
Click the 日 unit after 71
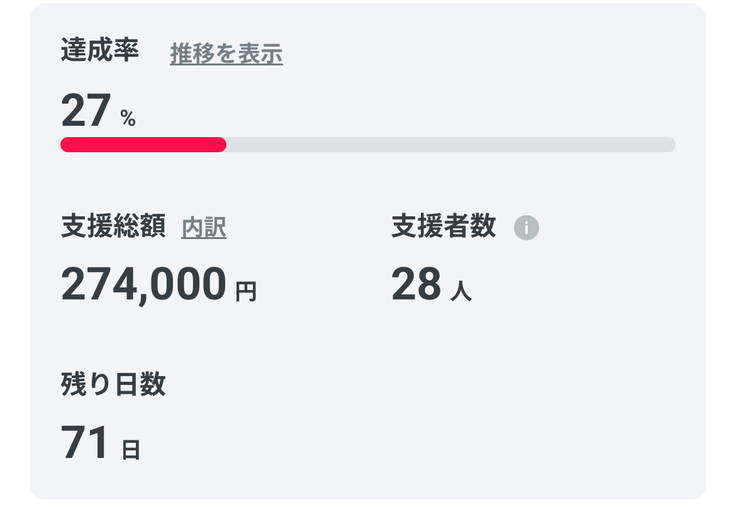(131, 450)
